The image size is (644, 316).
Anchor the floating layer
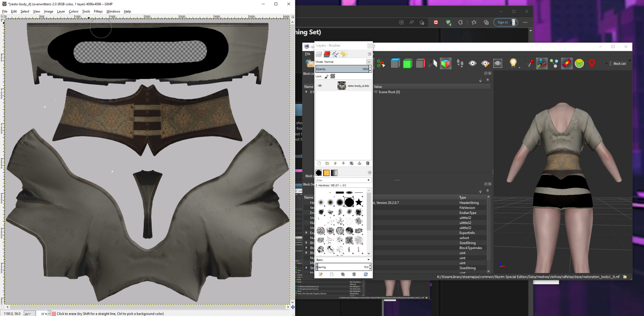(x=359, y=164)
